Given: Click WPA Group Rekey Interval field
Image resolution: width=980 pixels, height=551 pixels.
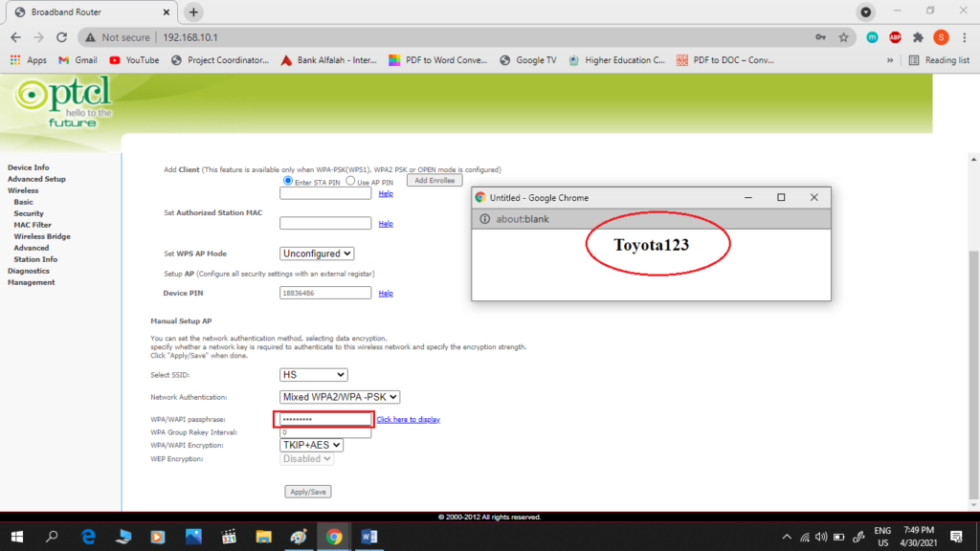Looking at the screenshot, I should pos(325,432).
